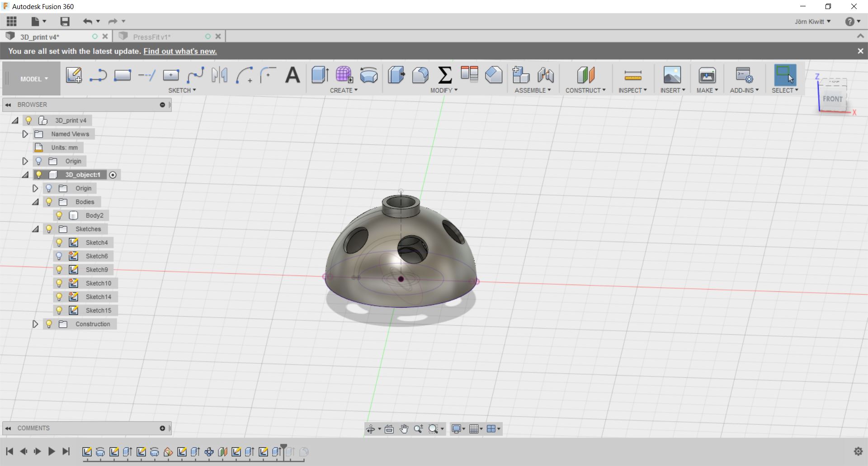Open the SKETCH menu
This screenshot has height=466, width=868.
coord(182,90)
